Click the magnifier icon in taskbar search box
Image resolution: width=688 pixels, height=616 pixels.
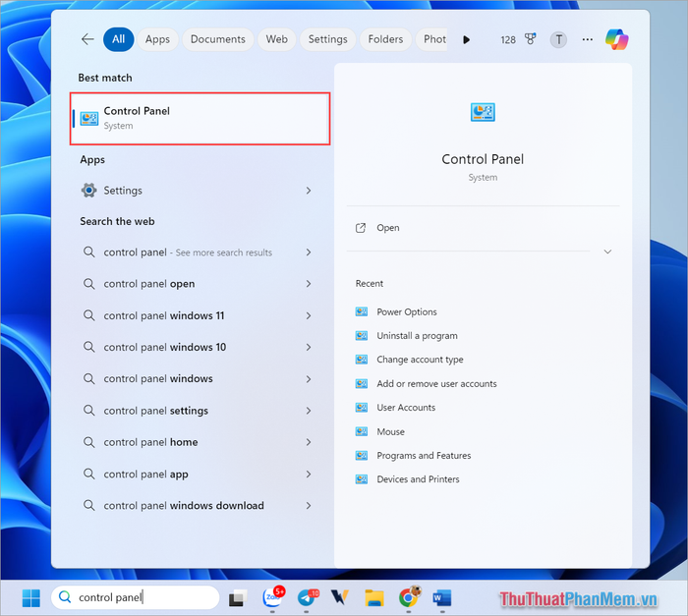65,597
